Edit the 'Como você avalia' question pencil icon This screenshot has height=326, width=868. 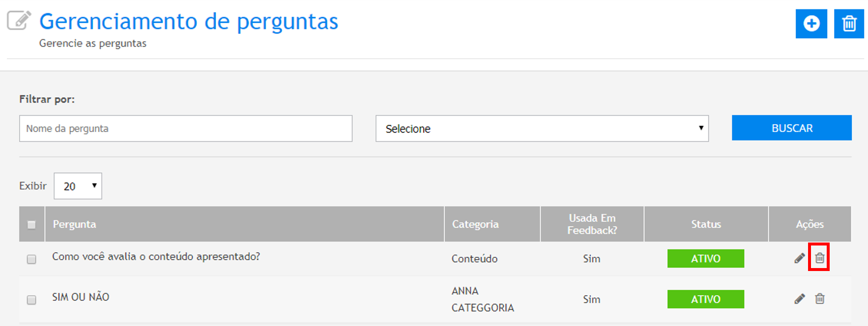[799, 258]
